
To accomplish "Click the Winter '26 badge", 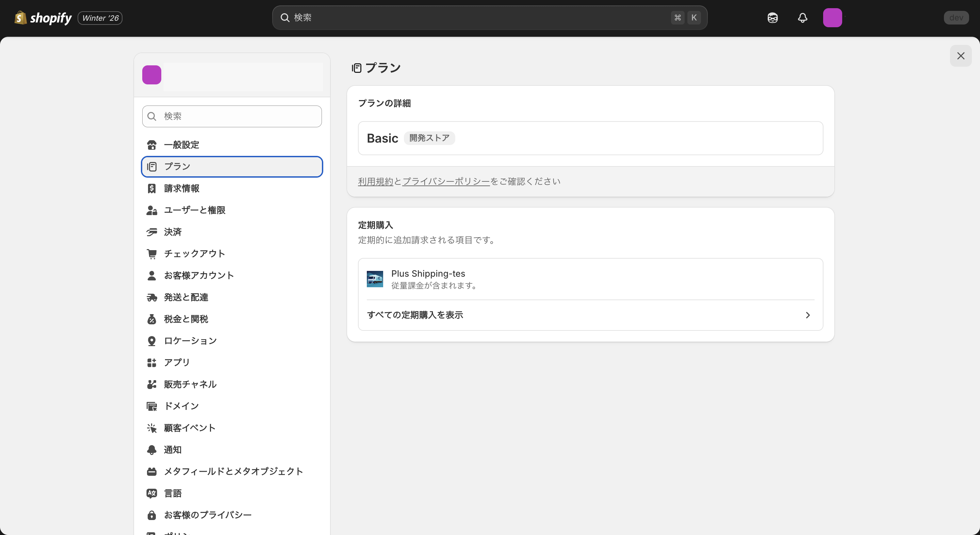I will pos(99,17).
